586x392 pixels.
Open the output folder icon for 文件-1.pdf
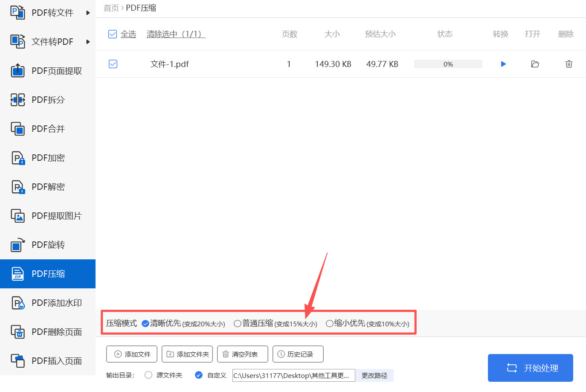(535, 64)
